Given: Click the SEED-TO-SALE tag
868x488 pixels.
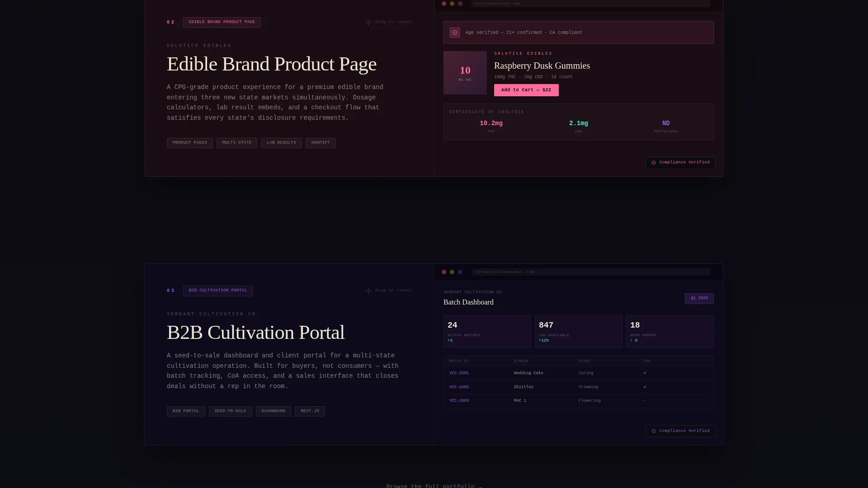Looking at the screenshot, I should 231,411.
